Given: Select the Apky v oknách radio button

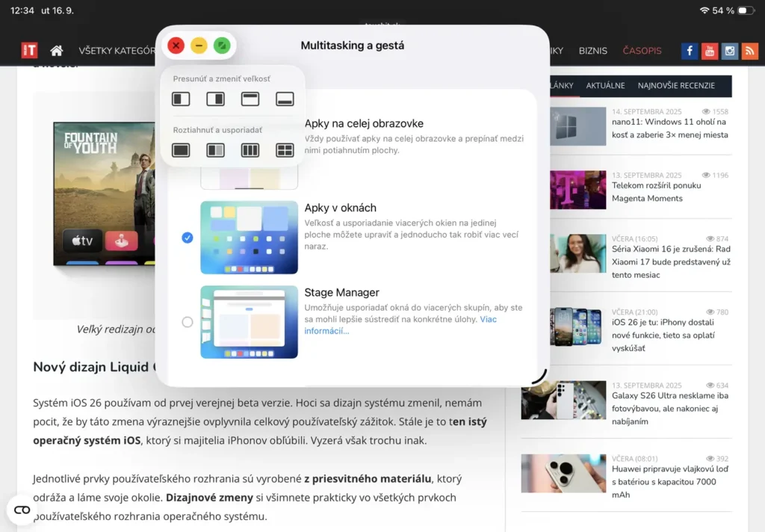Looking at the screenshot, I should pos(188,238).
